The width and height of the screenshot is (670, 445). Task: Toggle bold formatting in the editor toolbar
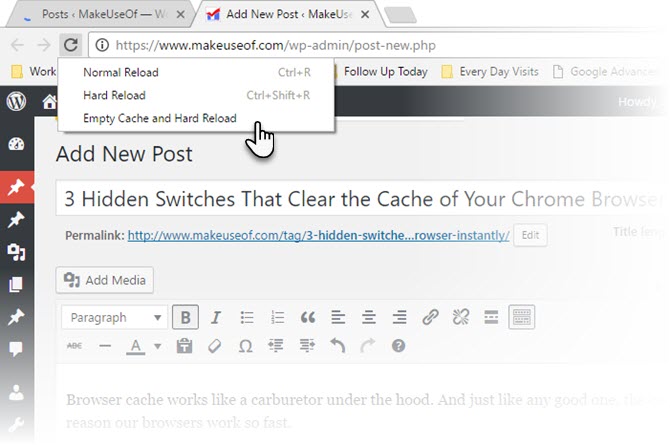tap(185, 318)
